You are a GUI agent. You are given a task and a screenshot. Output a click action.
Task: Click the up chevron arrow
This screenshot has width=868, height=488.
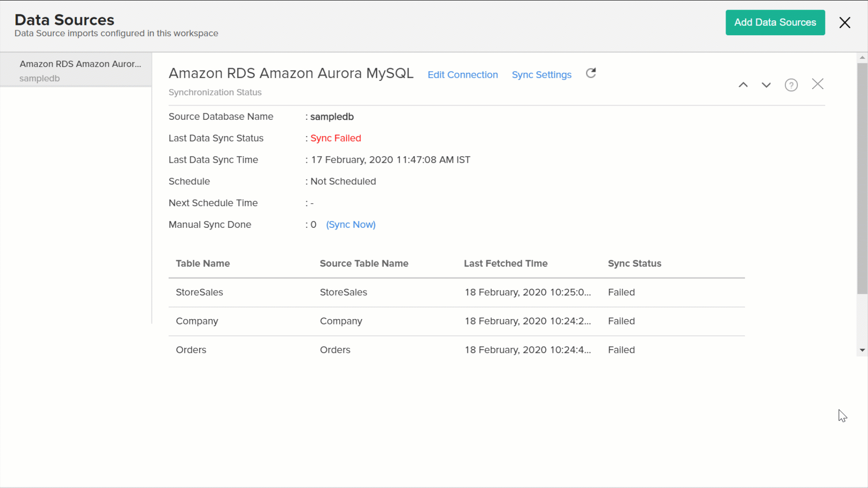tap(743, 85)
